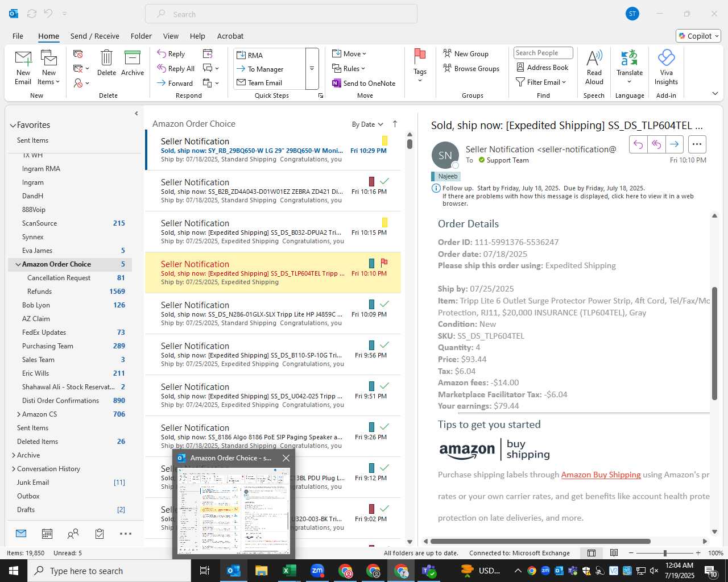Viewport: 728px width, 582px height.
Task: Toggle complete checkmark on Fri 9:12 PM message
Action: click(x=384, y=468)
